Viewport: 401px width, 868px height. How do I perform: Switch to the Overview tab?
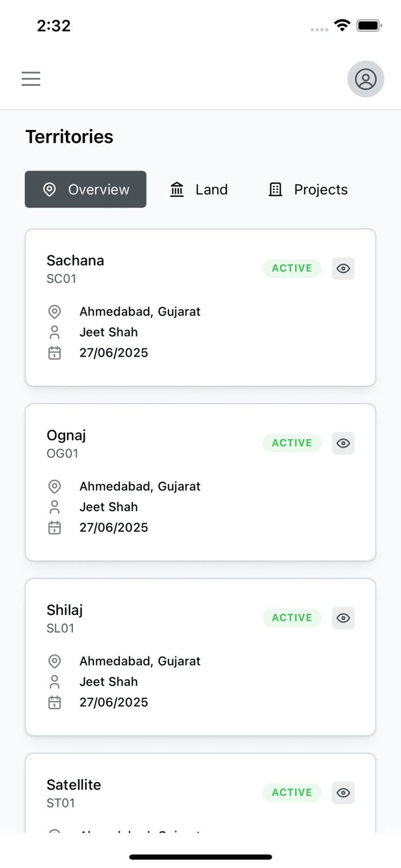click(x=85, y=189)
